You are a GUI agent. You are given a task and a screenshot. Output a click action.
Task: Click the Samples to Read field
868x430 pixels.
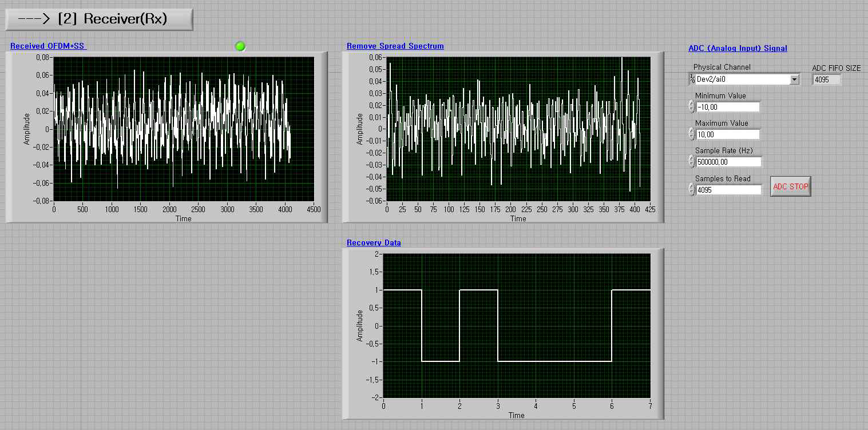[729, 190]
